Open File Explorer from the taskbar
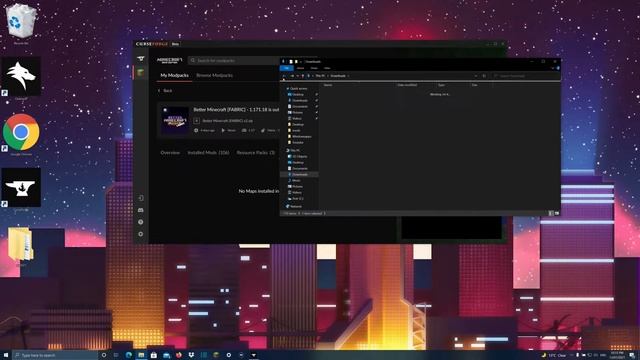The image size is (640, 360). pyautogui.click(x=141, y=355)
